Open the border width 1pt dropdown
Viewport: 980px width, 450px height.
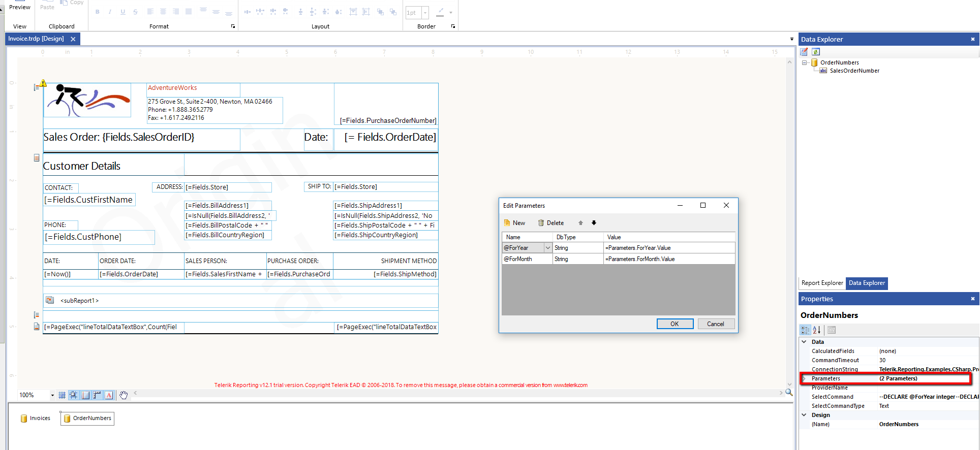point(425,13)
